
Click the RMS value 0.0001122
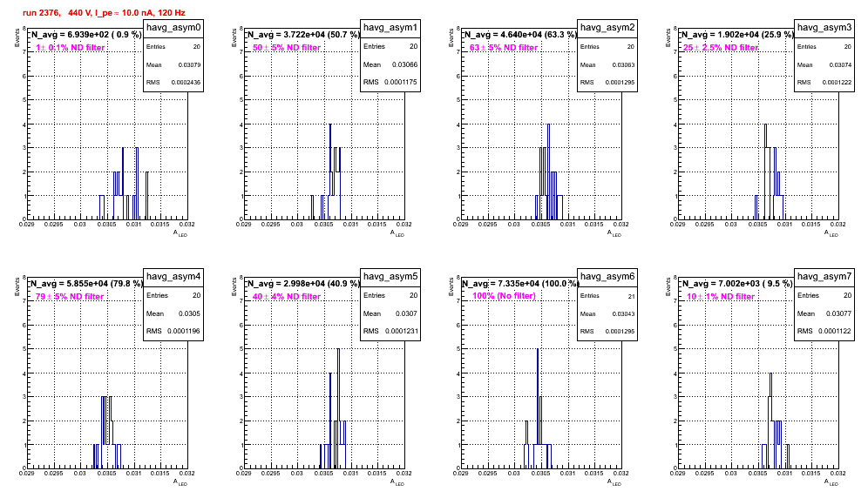836,331
